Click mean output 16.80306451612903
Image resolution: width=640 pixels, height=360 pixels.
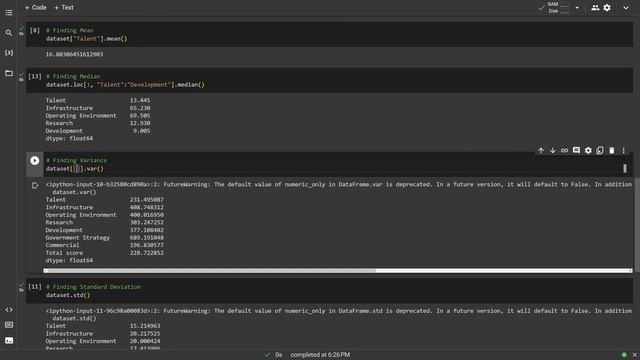coord(74,54)
